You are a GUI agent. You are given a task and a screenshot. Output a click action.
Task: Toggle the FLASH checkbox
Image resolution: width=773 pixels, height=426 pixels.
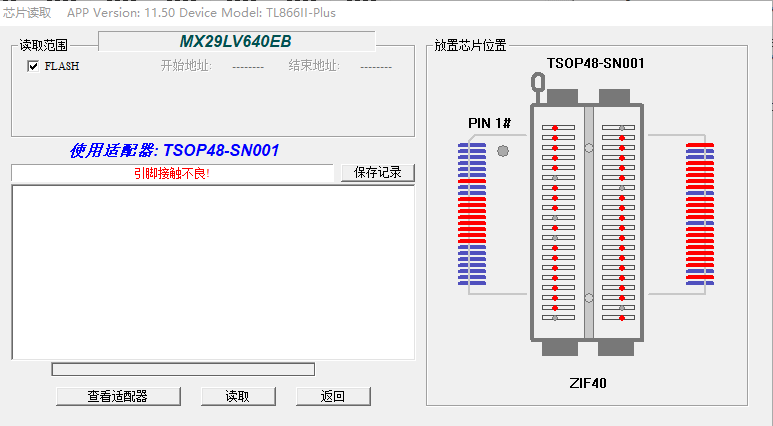tap(33, 66)
